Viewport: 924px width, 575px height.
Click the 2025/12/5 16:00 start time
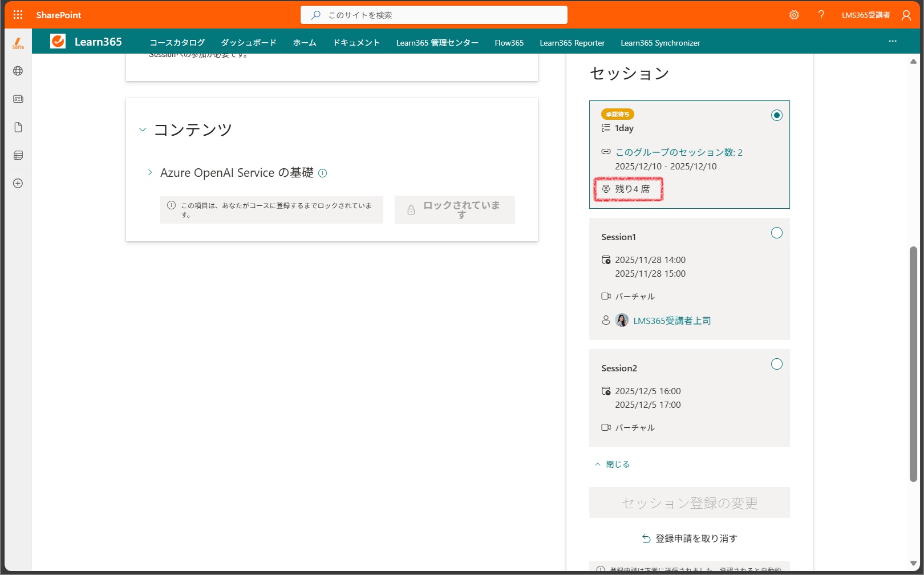[x=648, y=391]
